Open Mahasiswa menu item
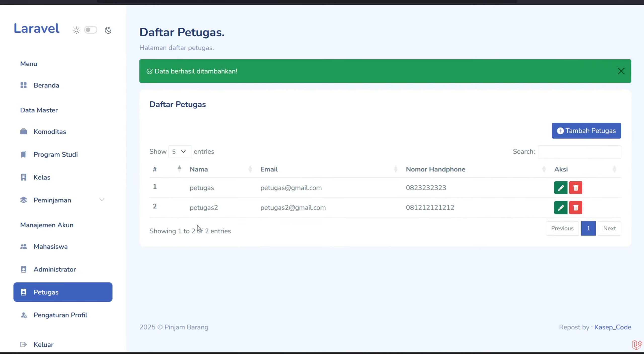The height and width of the screenshot is (354, 644). 63,247
